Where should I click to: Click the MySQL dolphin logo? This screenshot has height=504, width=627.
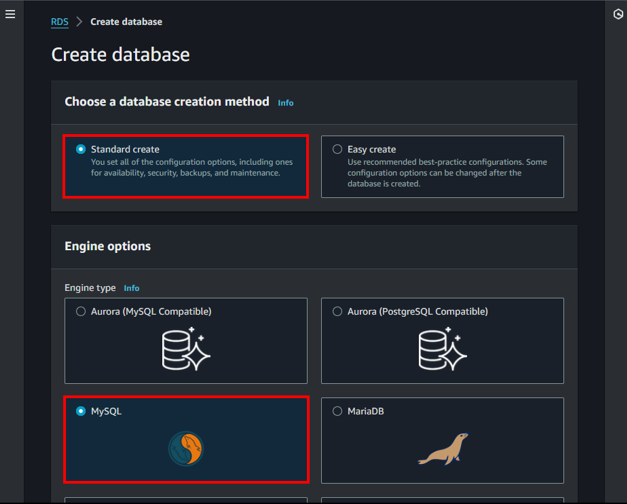coord(186,448)
